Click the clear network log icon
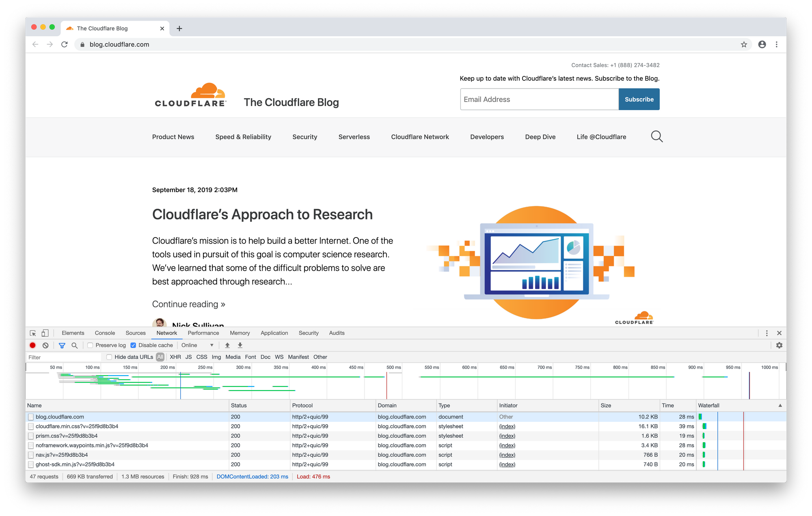Screen dimensions: 812x516 (x=44, y=345)
